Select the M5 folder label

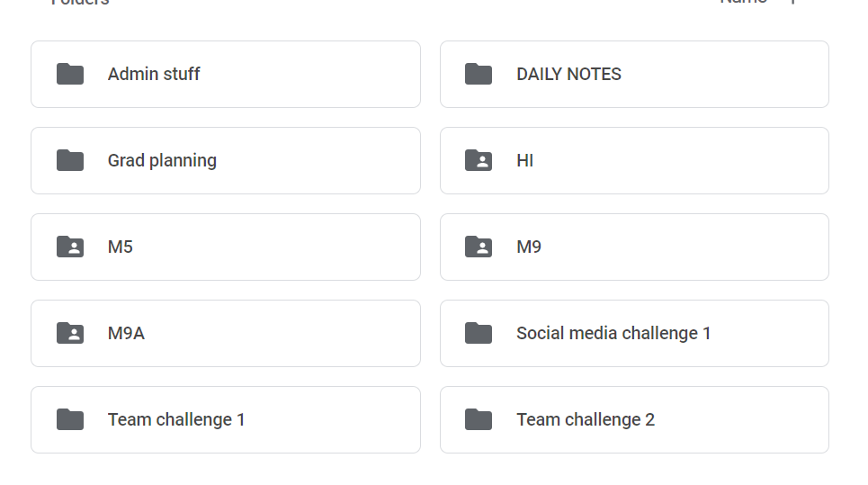[x=121, y=247]
